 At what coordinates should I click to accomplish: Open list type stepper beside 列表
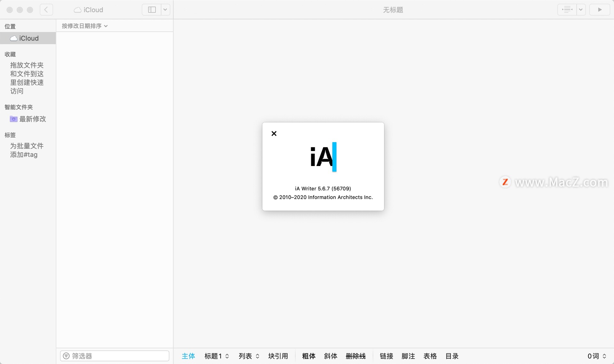[257, 356]
